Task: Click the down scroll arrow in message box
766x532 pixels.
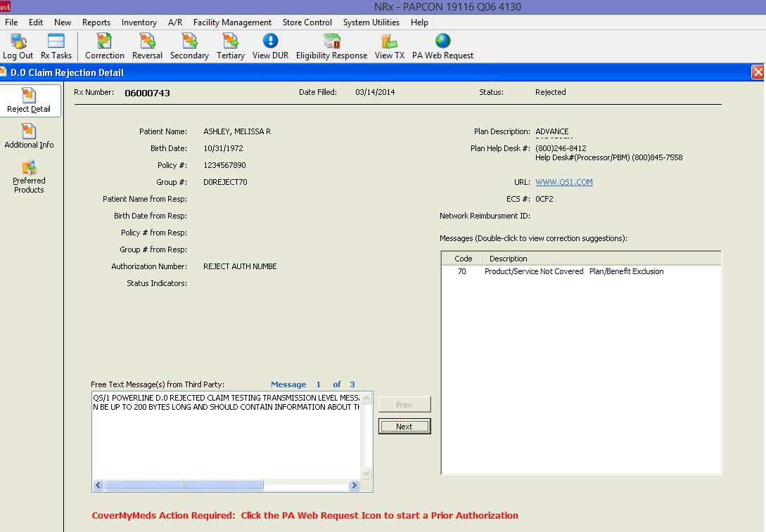Action: click(x=366, y=473)
